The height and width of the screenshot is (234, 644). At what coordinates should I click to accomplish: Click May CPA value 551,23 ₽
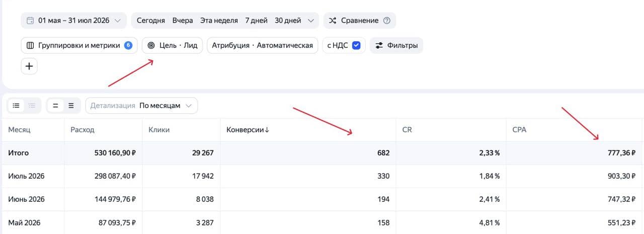620,222
